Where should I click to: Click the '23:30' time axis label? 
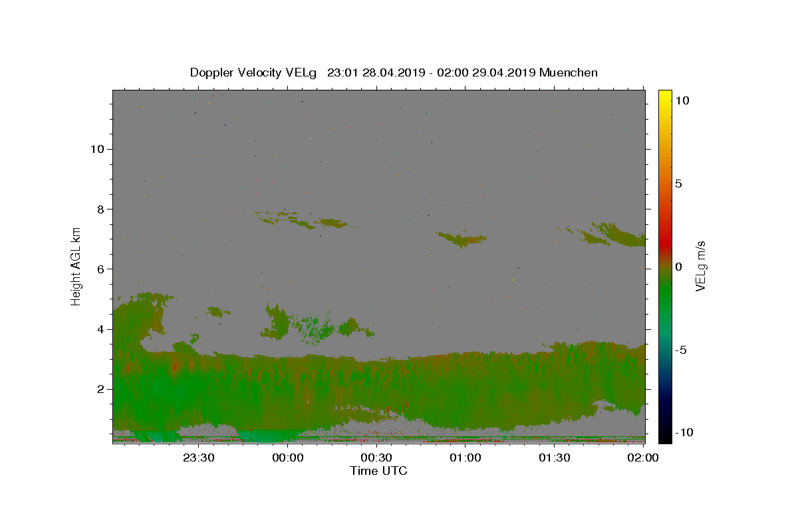[199, 458]
